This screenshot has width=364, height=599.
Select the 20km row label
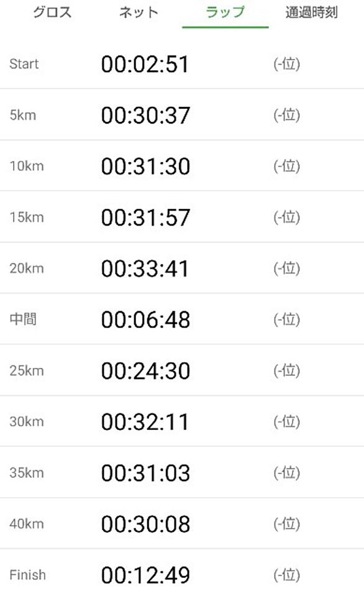(x=27, y=268)
